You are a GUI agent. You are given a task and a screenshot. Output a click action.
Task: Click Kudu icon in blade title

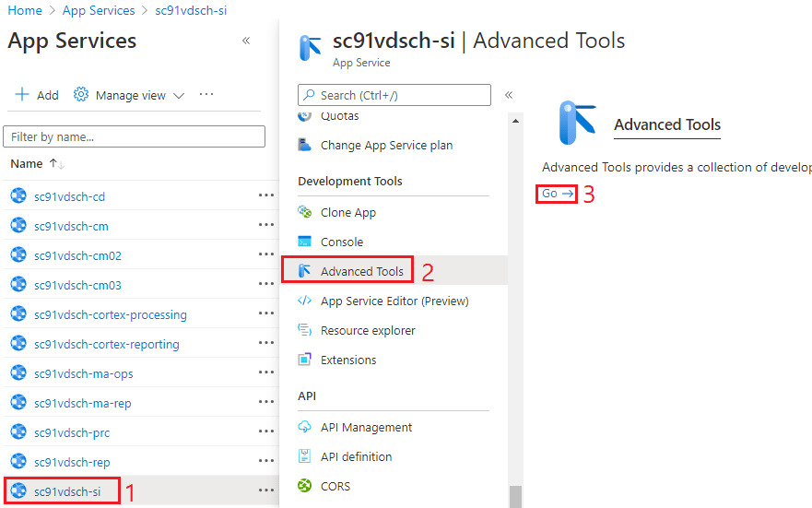point(311,48)
